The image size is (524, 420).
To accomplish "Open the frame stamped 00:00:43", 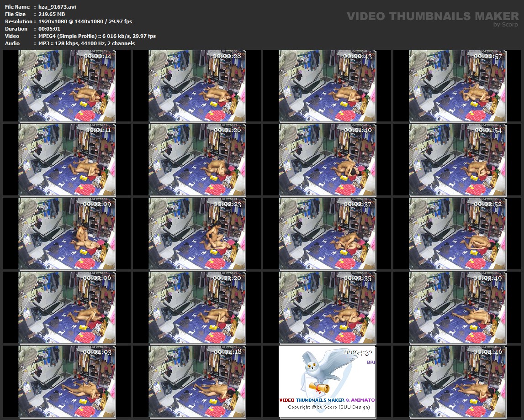I will tap(327, 86).
